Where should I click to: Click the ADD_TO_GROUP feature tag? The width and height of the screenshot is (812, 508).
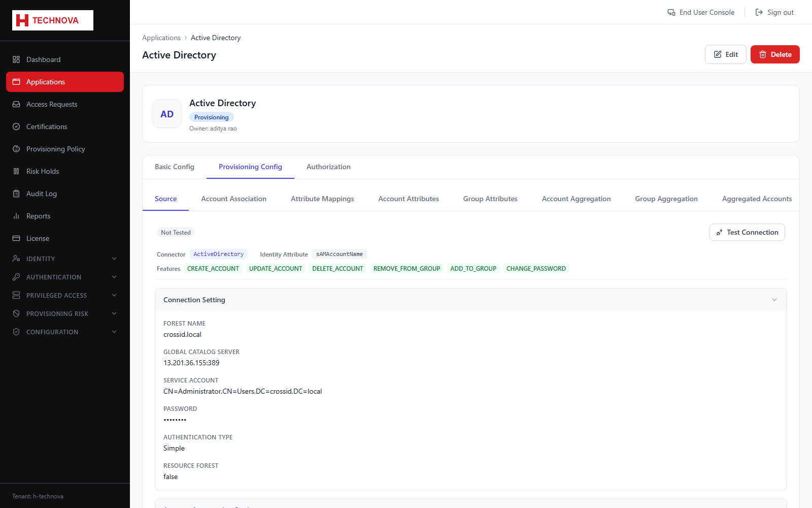coord(473,269)
